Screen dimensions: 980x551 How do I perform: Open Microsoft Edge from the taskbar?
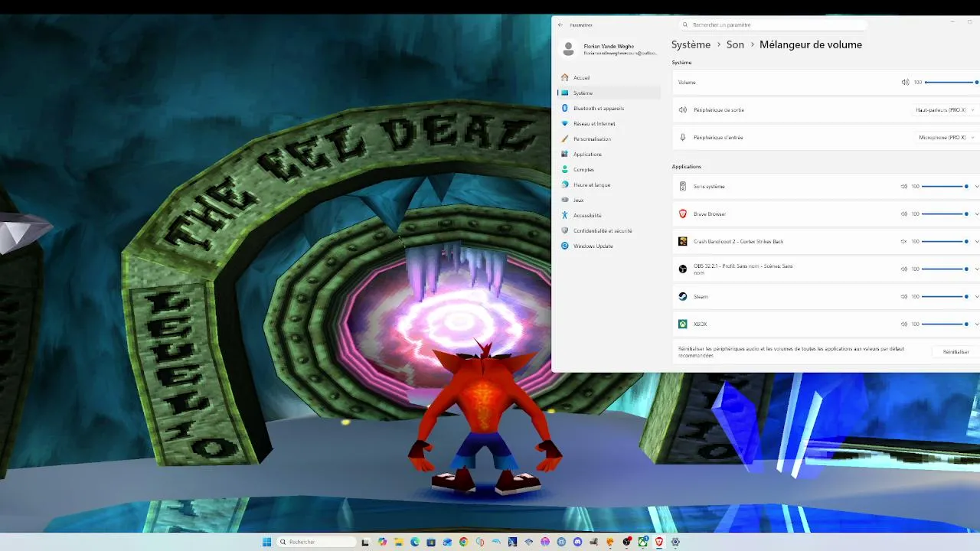[415, 542]
